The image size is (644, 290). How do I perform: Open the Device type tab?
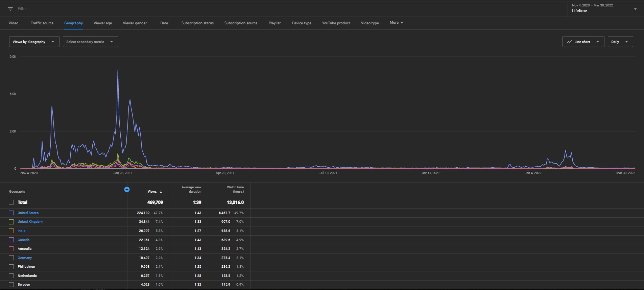click(x=302, y=23)
